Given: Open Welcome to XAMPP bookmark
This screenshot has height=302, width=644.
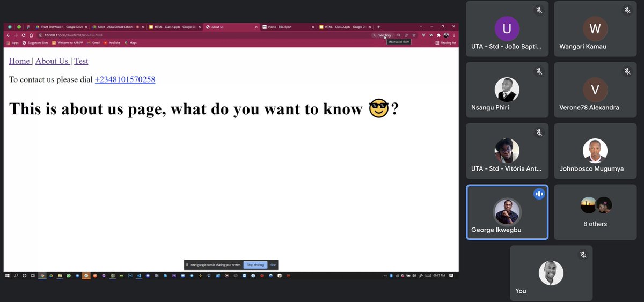Looking at the screenshot, I should [x=68, y=43].
